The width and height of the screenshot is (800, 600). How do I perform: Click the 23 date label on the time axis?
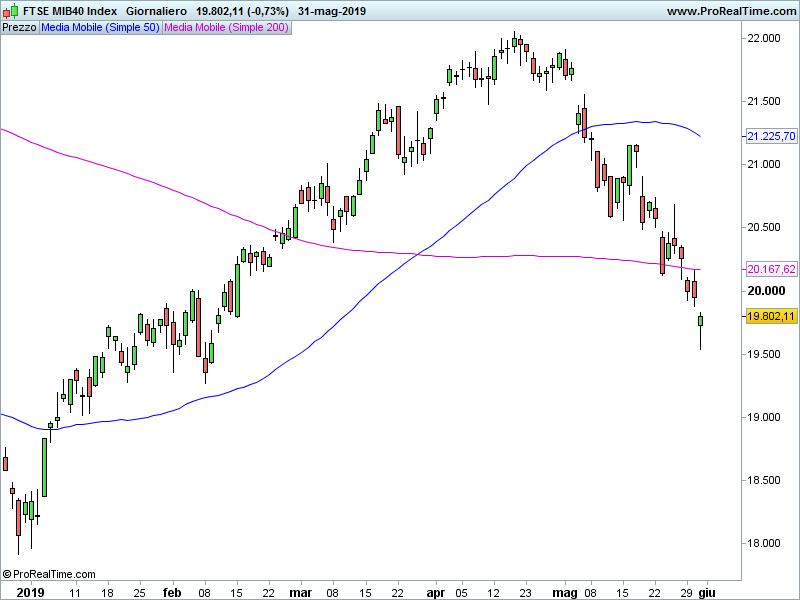click(526, 593)
